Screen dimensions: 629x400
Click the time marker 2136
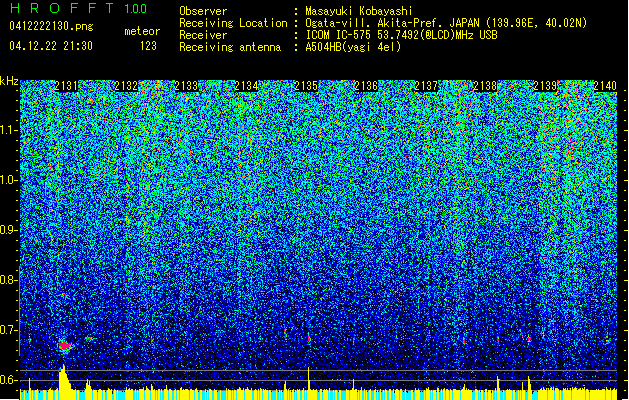click(x=366, y=86)
